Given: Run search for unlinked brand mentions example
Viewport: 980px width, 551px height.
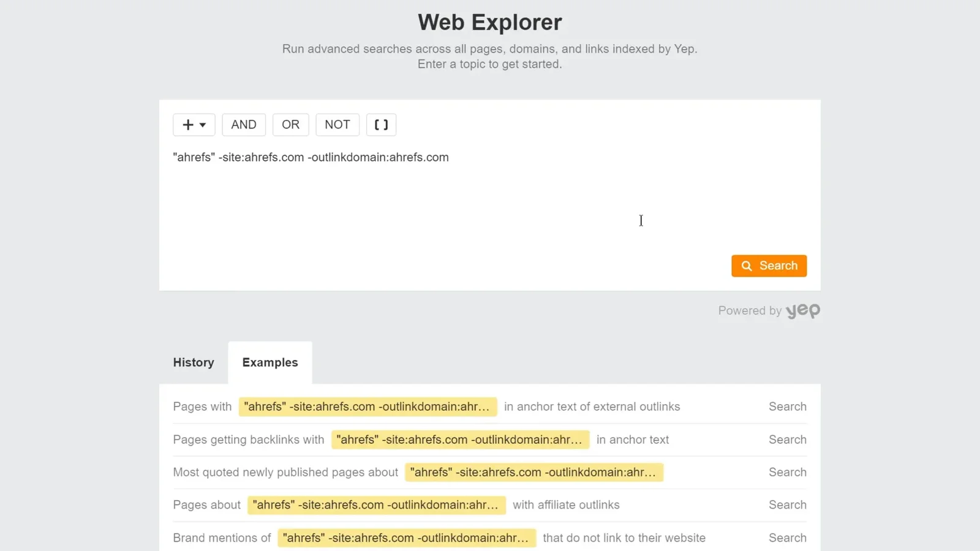Looking at the screenshot, I should click(x=787, y=538).
